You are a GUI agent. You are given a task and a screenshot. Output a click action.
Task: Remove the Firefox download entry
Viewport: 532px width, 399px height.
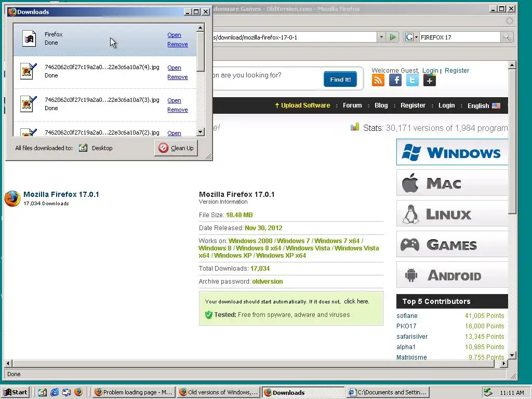click(178, 45)
